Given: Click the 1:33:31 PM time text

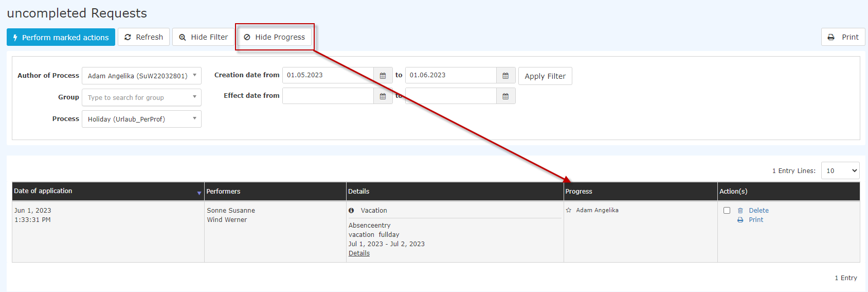Looking at the screenshot, I should [x=32, y=220].
